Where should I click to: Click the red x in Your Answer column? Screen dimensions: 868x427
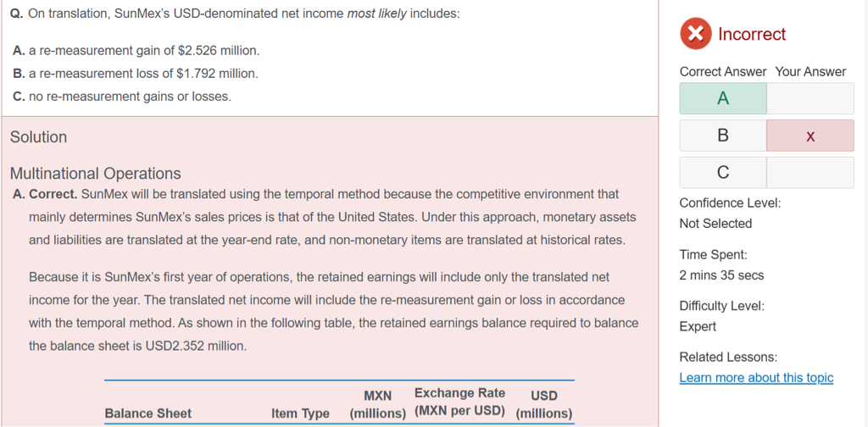click(810, 136)
